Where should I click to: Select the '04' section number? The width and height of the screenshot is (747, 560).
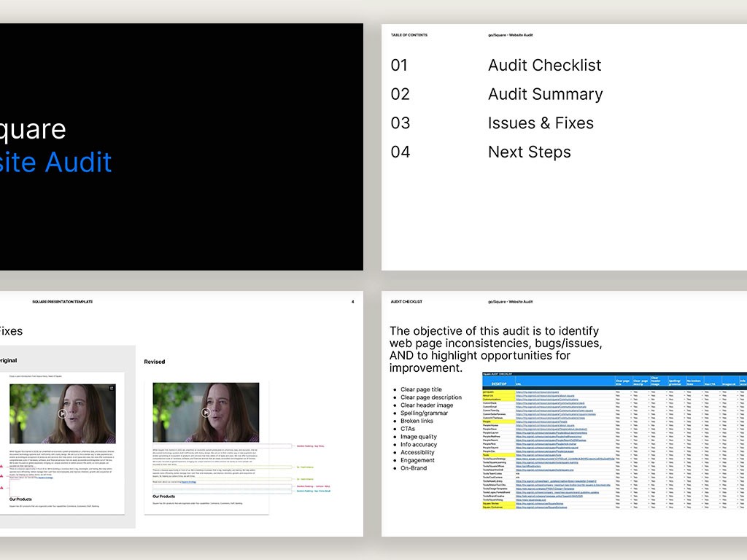tap(400, 152)
